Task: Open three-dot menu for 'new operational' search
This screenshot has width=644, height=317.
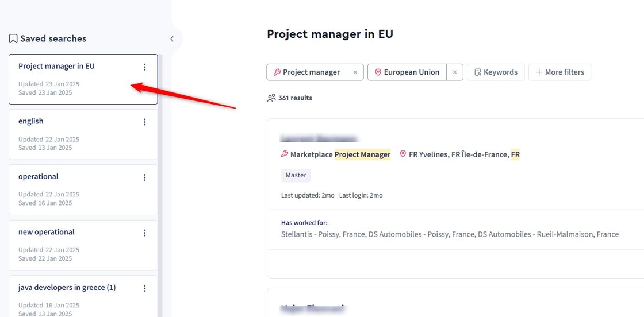Action: pyautogui.click(x=144, y=233)
